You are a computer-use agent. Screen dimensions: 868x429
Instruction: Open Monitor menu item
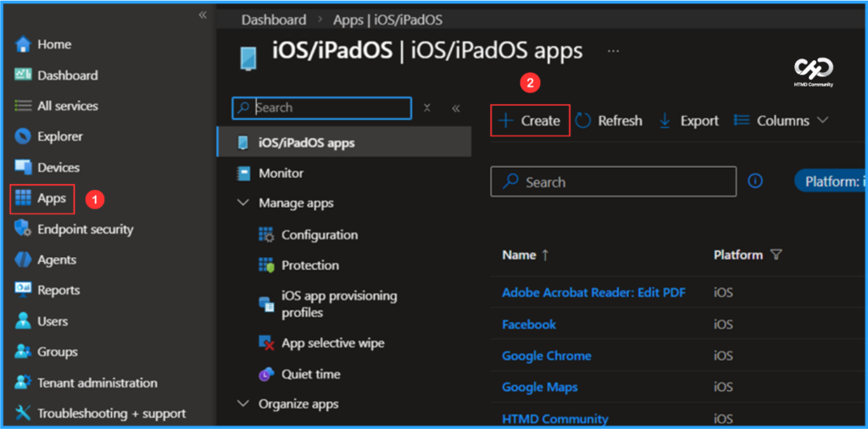(281, 173)
